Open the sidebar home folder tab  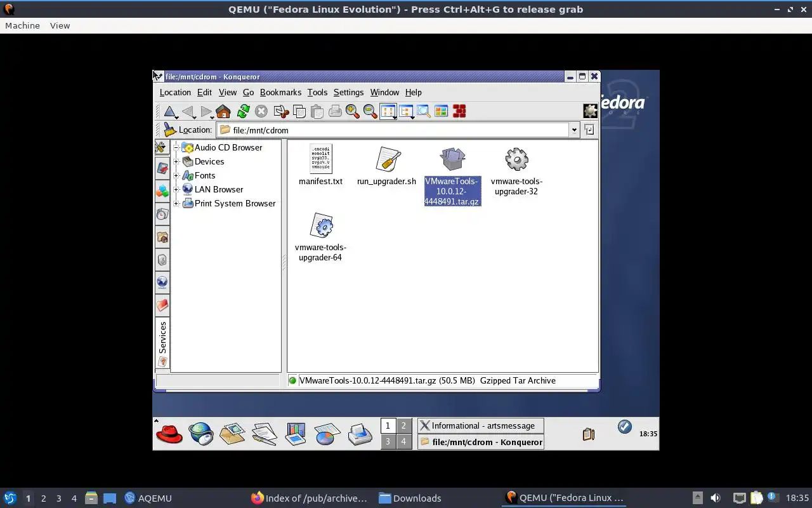pyautogui.click(x=162, y=237)
